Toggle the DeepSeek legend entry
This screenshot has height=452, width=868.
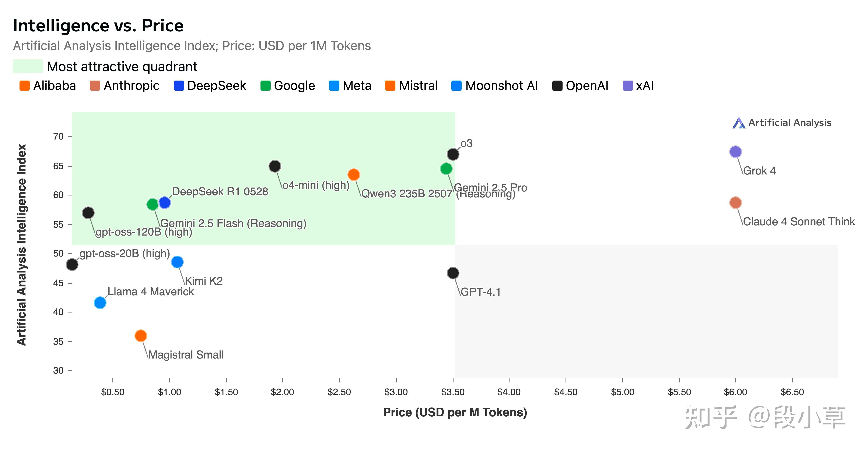210,86
